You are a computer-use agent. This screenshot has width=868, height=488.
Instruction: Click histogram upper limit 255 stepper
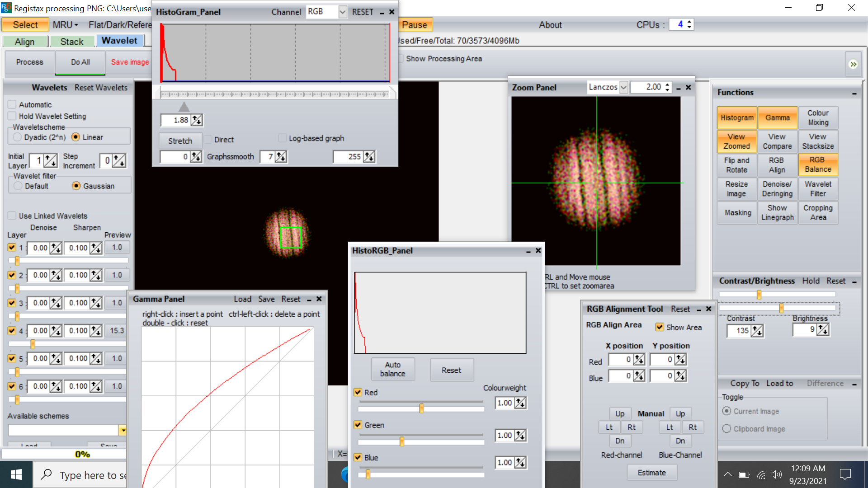[369, 156]
